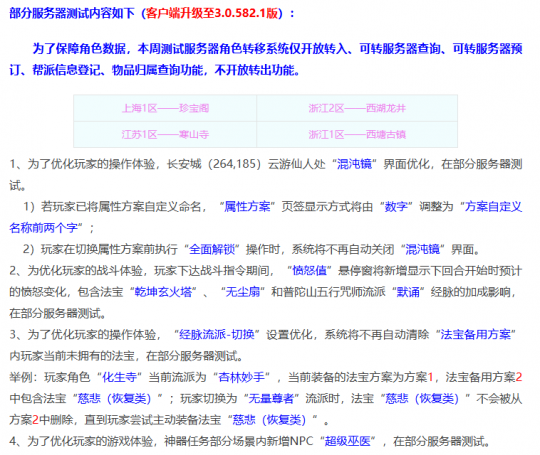Screen dimensions: 540x455
Task: Click the 浙江1区——西塘古镇 server cell
Action: tap(357, 134)
